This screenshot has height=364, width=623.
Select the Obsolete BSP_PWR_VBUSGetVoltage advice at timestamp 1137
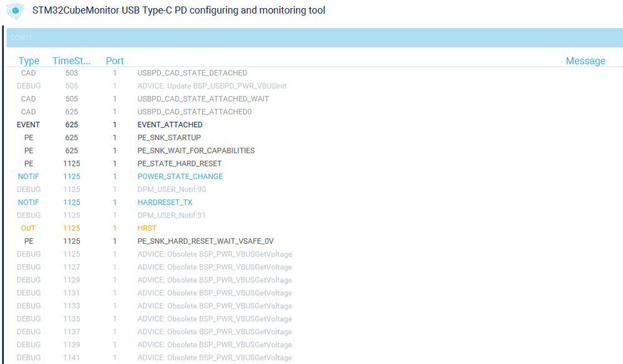[x=215, y=332]
